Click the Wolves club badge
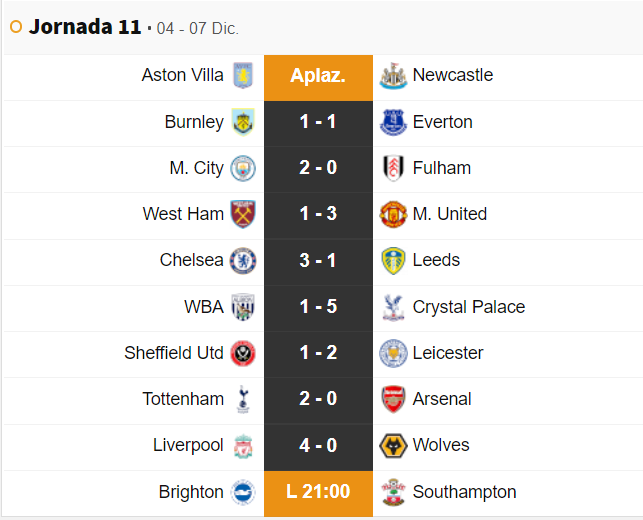Image resolution: width=643 pixels, height=520 pixels. [393, 445]
